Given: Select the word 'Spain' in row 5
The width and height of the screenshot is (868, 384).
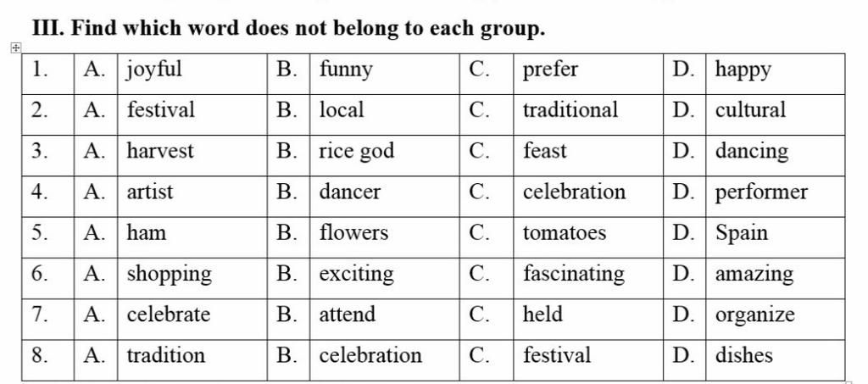Looking at the screenshot, I should click(x=741, y=233).
